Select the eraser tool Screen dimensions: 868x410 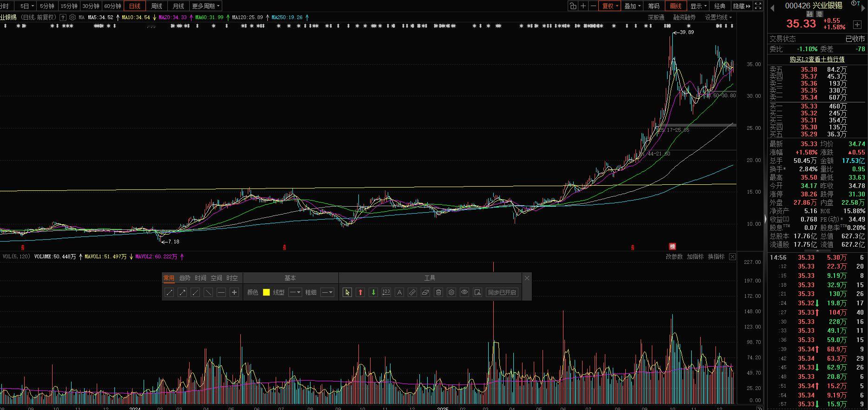tap(425, 292)
